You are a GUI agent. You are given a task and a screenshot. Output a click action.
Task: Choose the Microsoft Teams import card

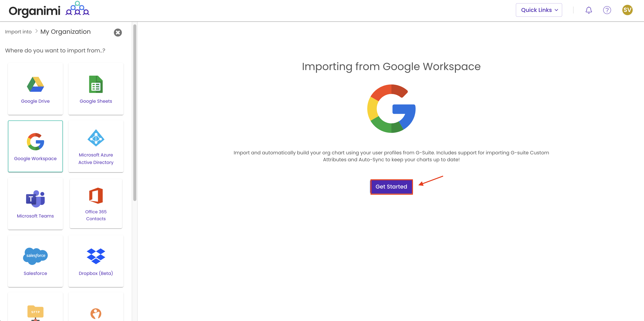35,204
